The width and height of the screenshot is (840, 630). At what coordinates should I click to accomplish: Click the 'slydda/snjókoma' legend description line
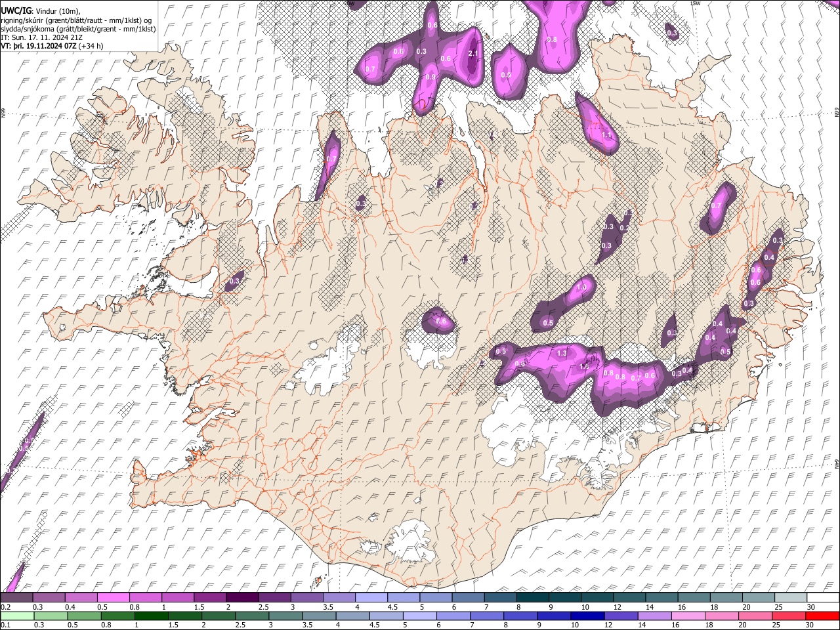point(78,29)
